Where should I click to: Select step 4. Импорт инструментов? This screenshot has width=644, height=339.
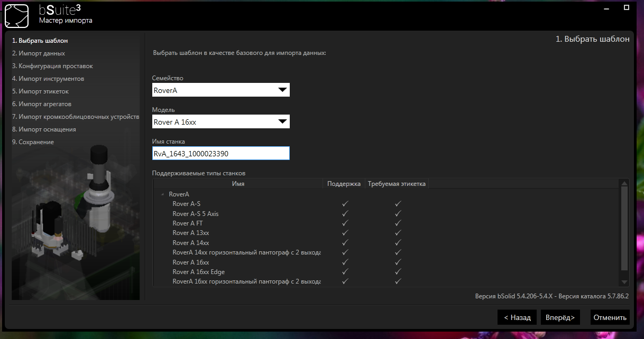[x=48, y=79]
